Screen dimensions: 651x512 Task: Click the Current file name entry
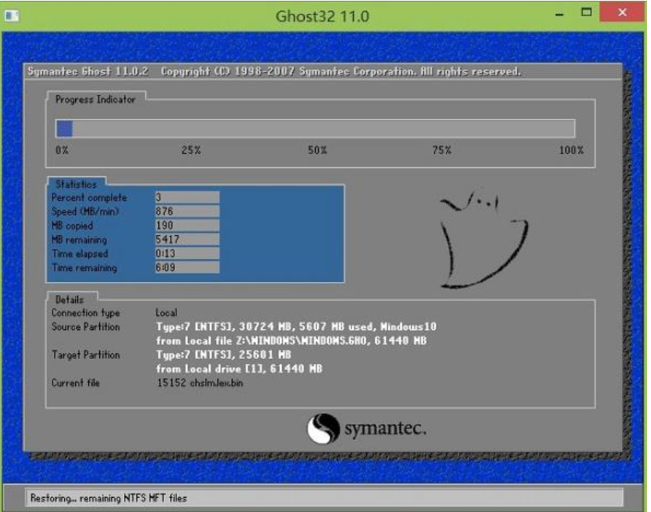[200, 383]
